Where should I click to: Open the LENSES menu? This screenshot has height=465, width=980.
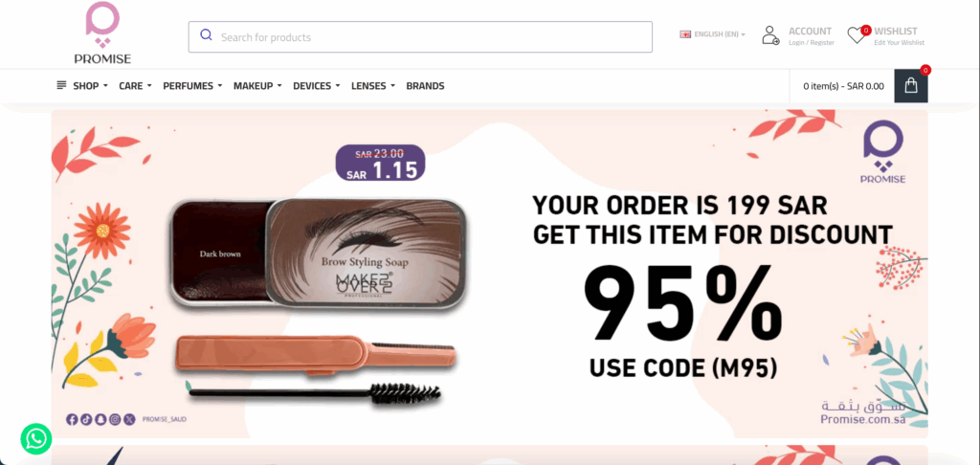pyautogui.click(x=373, y=86)
